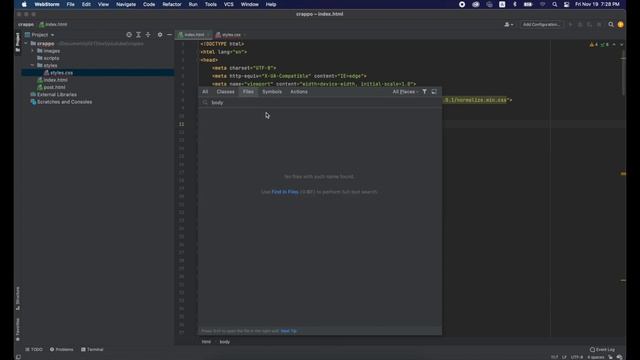Click html breadcrumb at editor bottom
This screenshot has height=360, width=640.
click(206, 342)
